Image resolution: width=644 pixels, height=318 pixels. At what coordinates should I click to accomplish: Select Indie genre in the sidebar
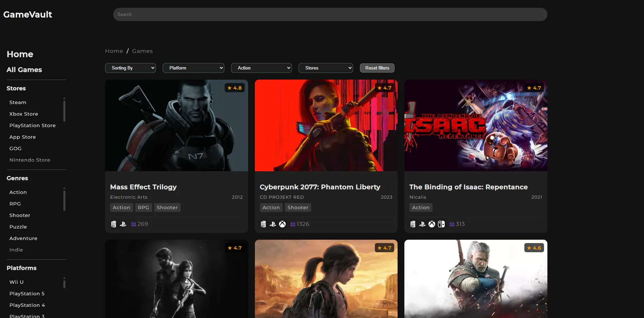16,250
